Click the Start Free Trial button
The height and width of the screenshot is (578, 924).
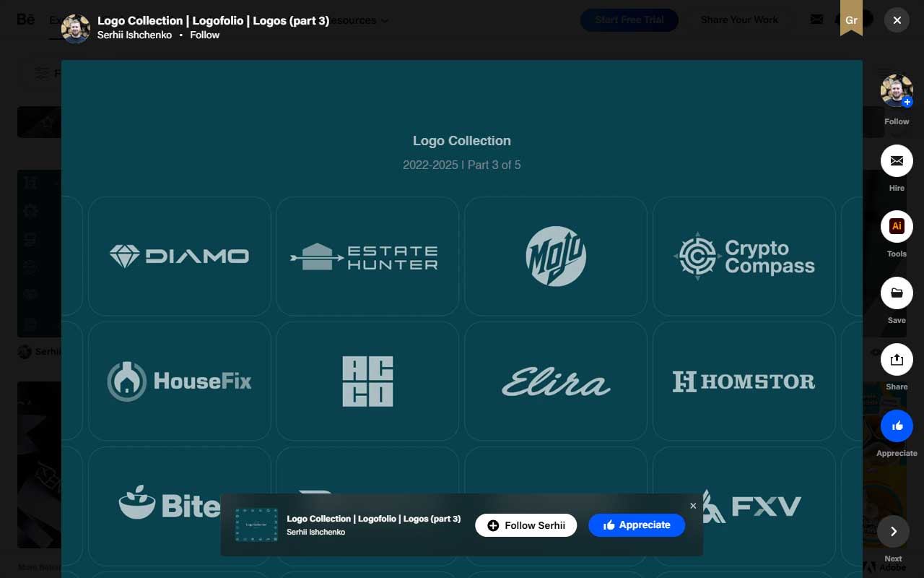(629, 20)
